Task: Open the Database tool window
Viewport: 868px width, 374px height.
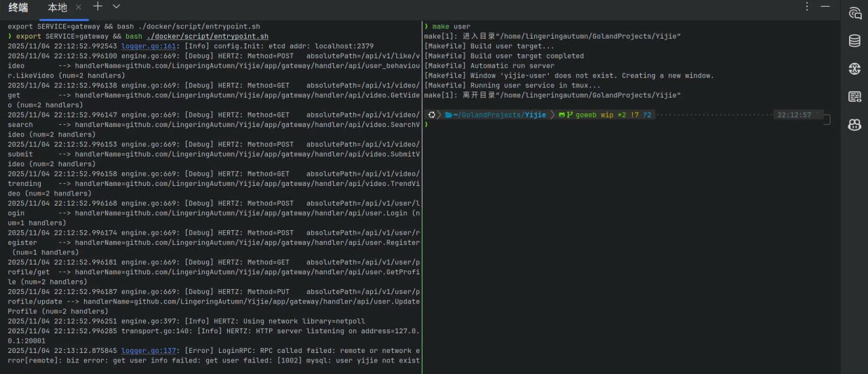Action: [x=854, y=41]
